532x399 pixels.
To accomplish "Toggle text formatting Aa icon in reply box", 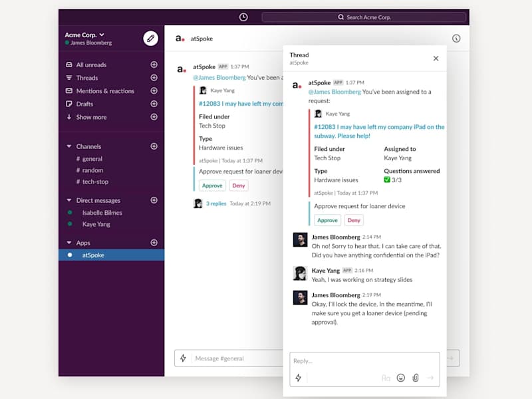I will [386, 378].
